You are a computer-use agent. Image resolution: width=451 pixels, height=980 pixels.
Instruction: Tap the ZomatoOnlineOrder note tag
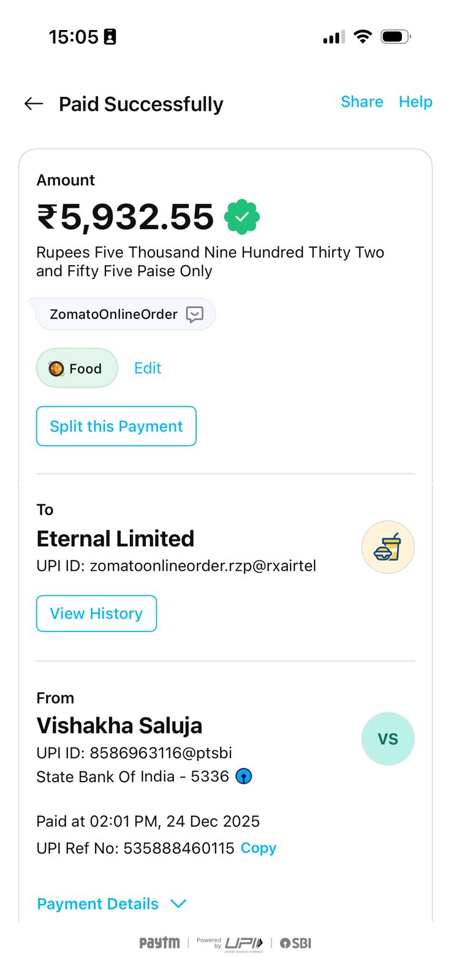(x=114, y=314)
